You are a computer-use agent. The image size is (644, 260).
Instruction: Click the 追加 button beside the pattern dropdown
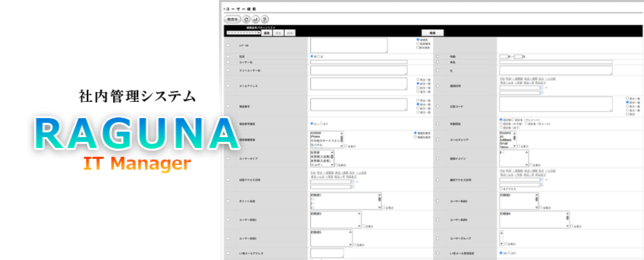267,33
